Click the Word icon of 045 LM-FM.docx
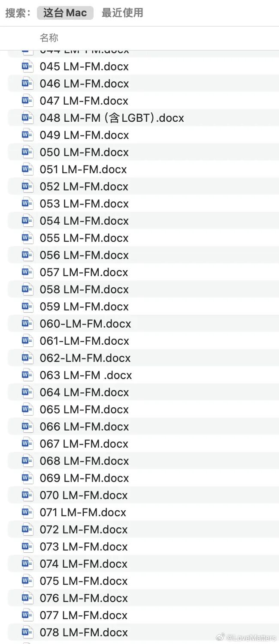This screenshot has width=279, height=644. click(x=27, y=66)
